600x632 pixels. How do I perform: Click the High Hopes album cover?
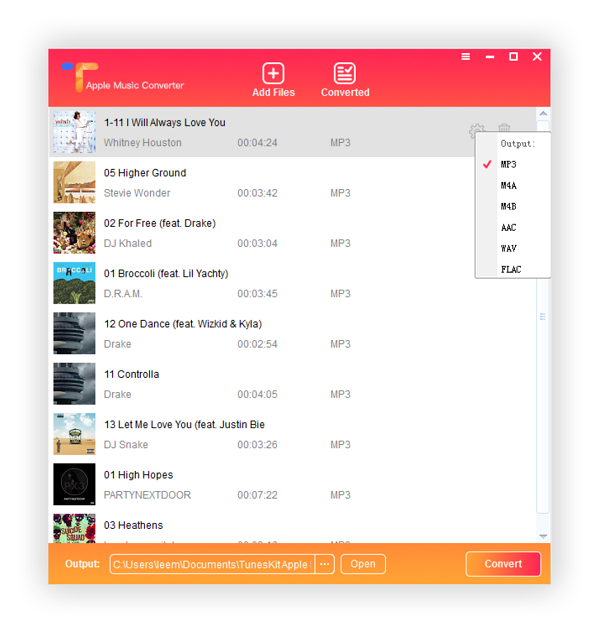[x=74, y=484]
